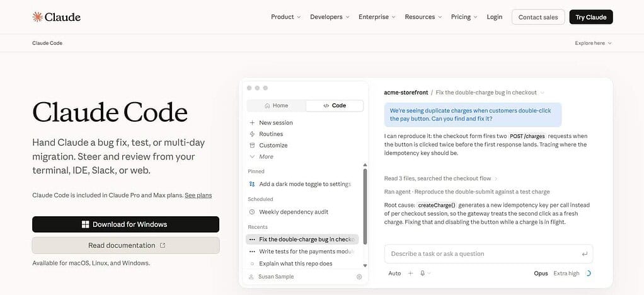Click Ran agent Reproduce the double-submit line
644x295 pixels.
[466, 192]
